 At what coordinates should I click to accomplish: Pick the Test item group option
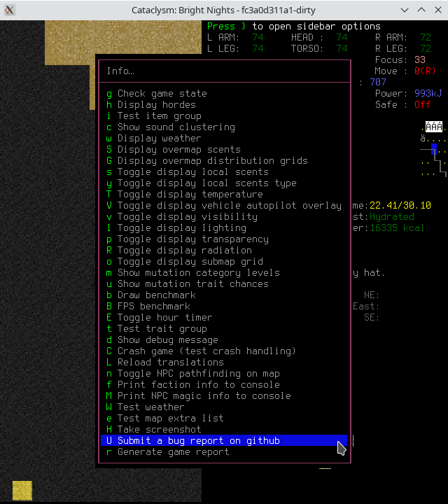tap(224, 116)
